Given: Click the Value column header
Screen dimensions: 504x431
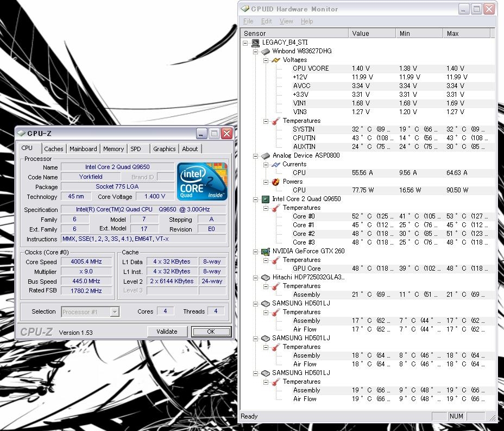Looking at the screenshot, I should coord(372,34).
